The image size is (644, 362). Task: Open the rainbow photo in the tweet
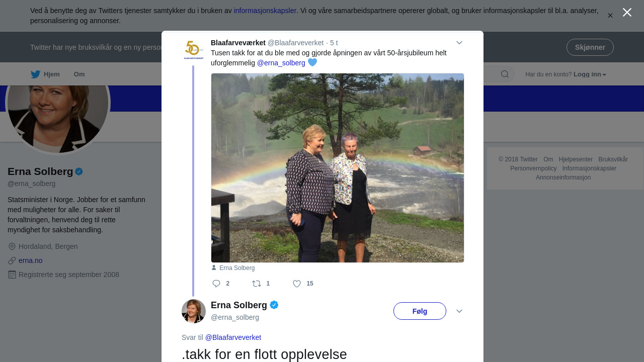coord(338,168)
